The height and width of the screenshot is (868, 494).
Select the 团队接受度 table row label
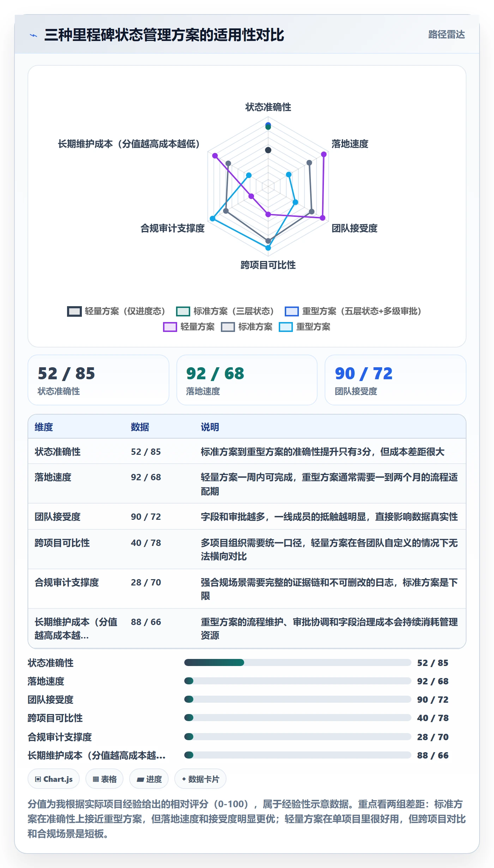pos(58,517)
